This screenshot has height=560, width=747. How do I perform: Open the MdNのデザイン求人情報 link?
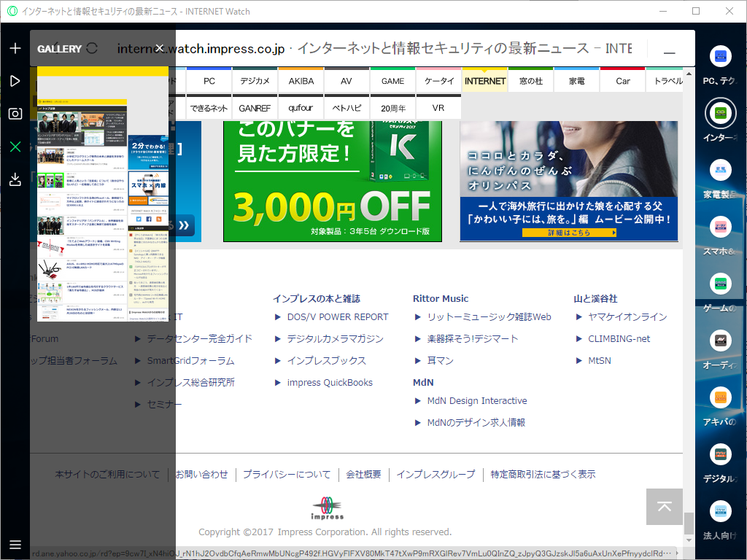coord(476,422)
